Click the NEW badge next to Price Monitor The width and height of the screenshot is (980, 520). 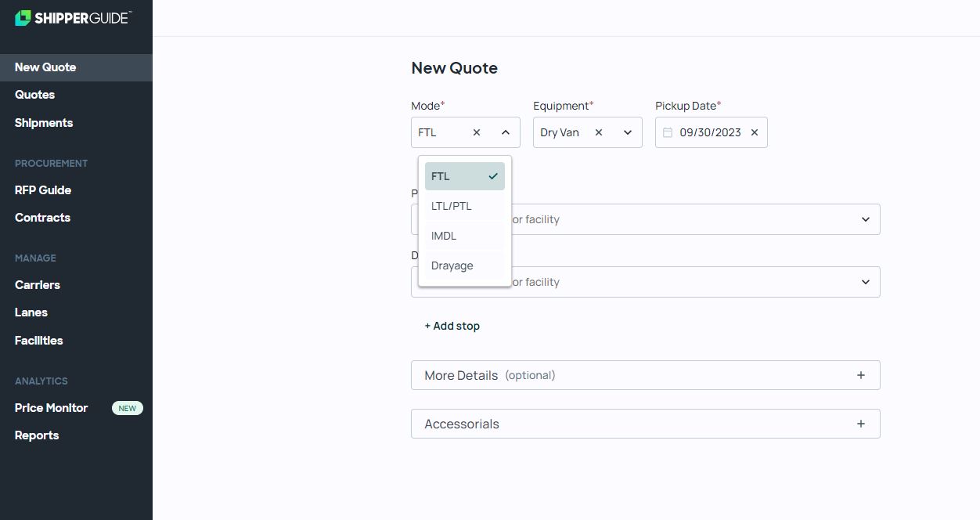127,408
